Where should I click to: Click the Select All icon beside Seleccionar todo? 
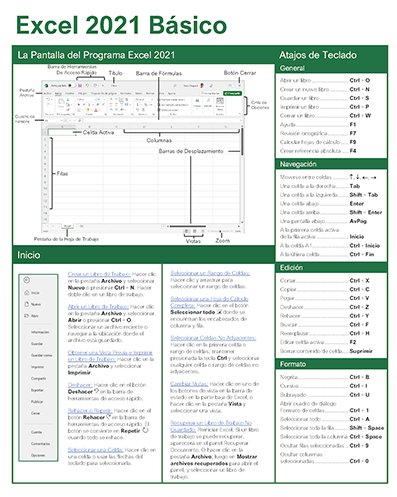[219, 312]
